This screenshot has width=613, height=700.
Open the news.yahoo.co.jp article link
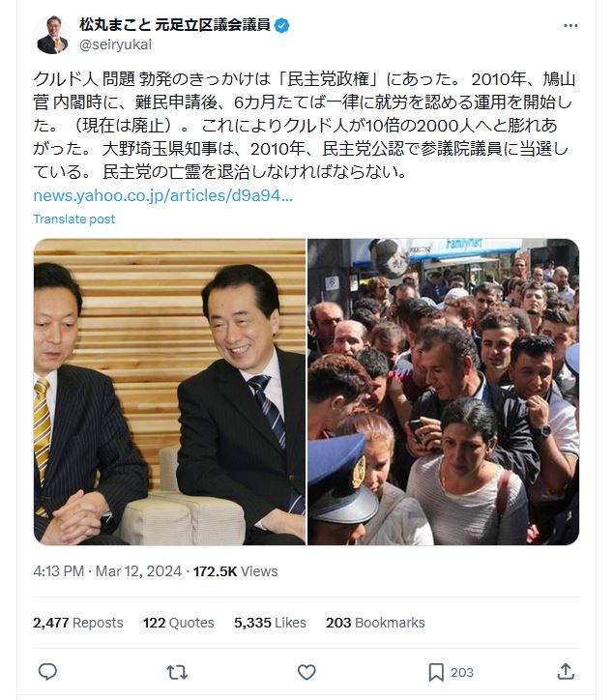click(x=163, y=195)
